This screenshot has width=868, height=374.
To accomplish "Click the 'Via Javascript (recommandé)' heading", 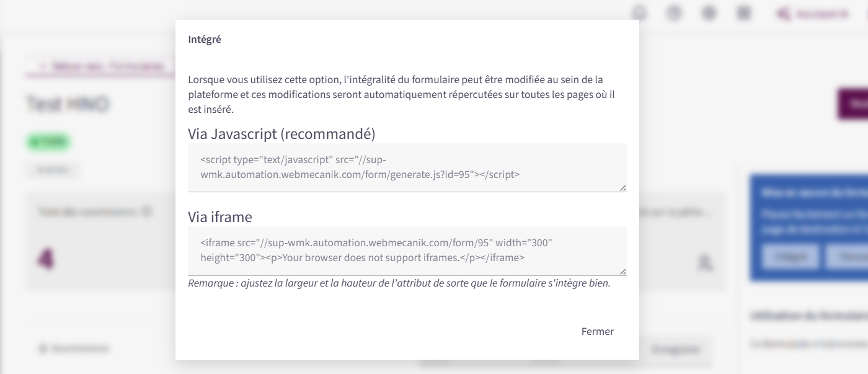I will pyautogui.click(x=281, y=133).
